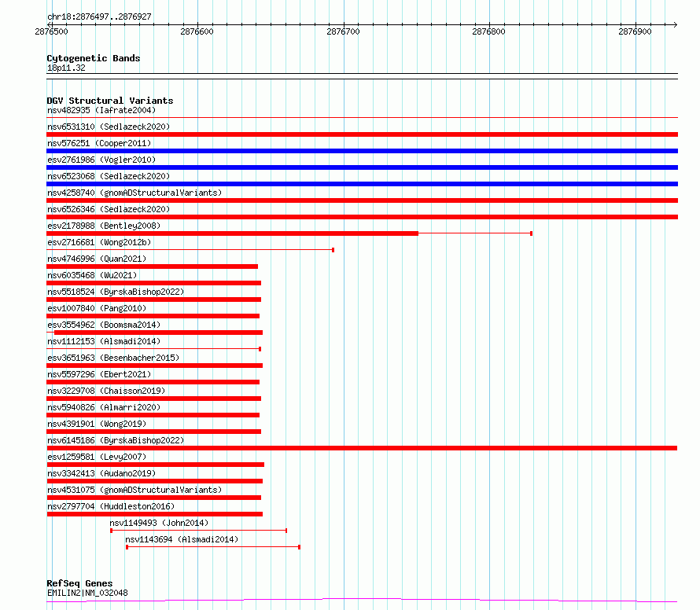Click nsv5597296 (Ebert2021) label
The image size is (700, 610).
99,374
